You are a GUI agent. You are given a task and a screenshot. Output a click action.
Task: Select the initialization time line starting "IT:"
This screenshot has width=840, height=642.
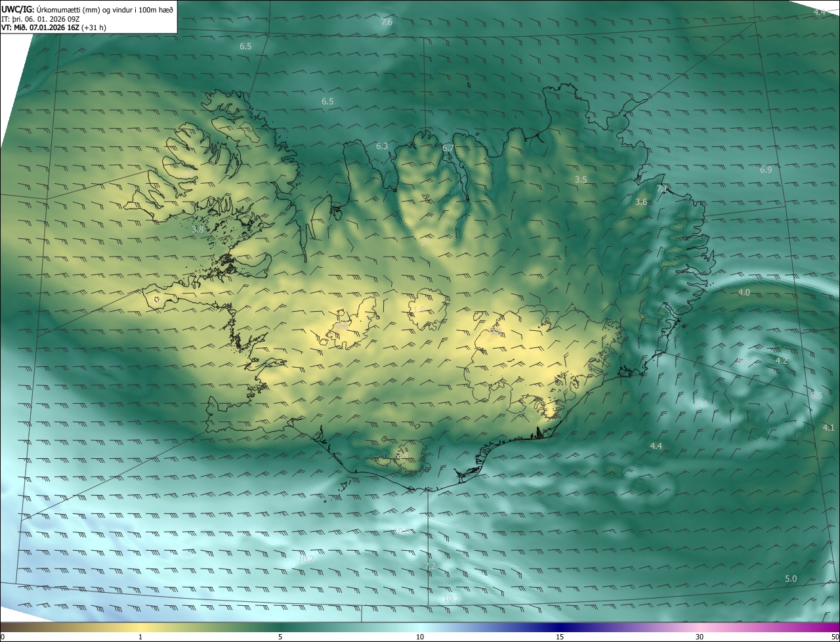(41, 19)
